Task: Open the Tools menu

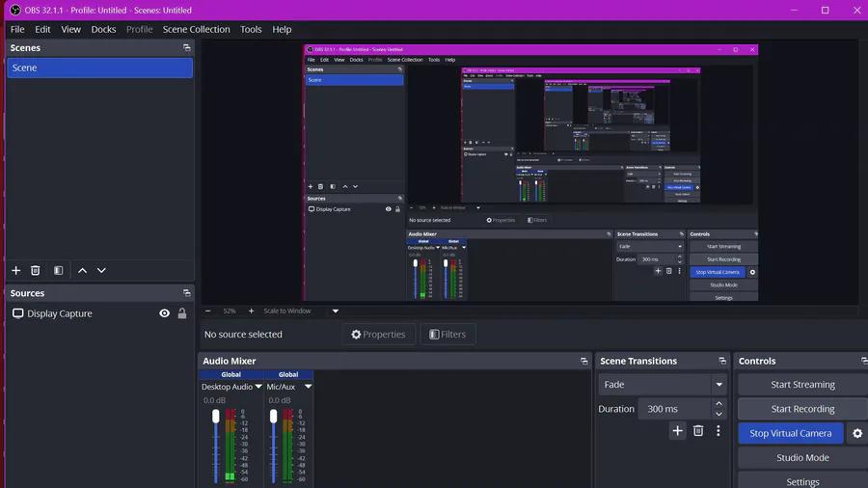Action: pyautogui.click(x=251, y=29)
